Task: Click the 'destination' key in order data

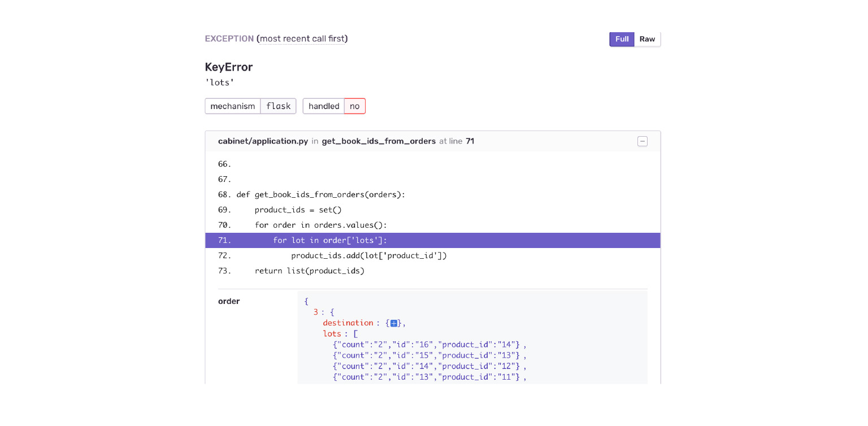Action: pos(348,323)
